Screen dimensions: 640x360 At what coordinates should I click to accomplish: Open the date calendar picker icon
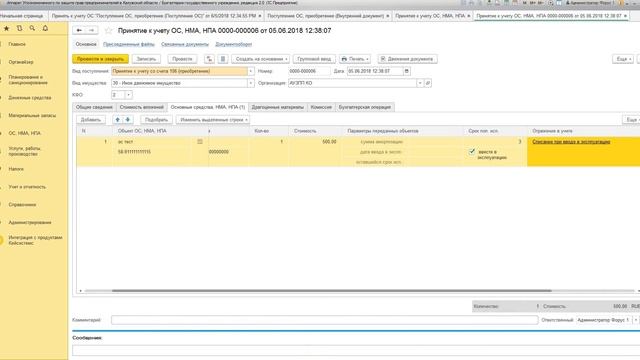point(407,71)
